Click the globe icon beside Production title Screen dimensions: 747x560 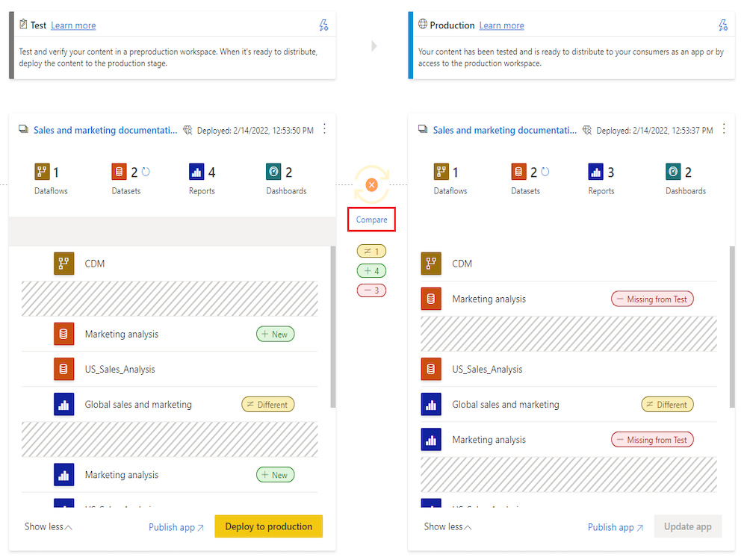click(x=423, y=24)
